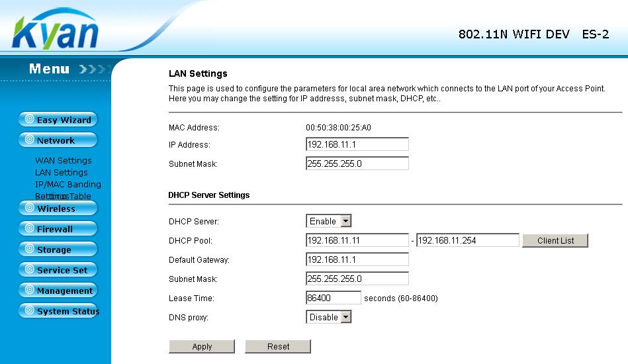Open IP/MAC Banding page
Image resolution: width=628 pixels, height=364 pixels.
67,185
